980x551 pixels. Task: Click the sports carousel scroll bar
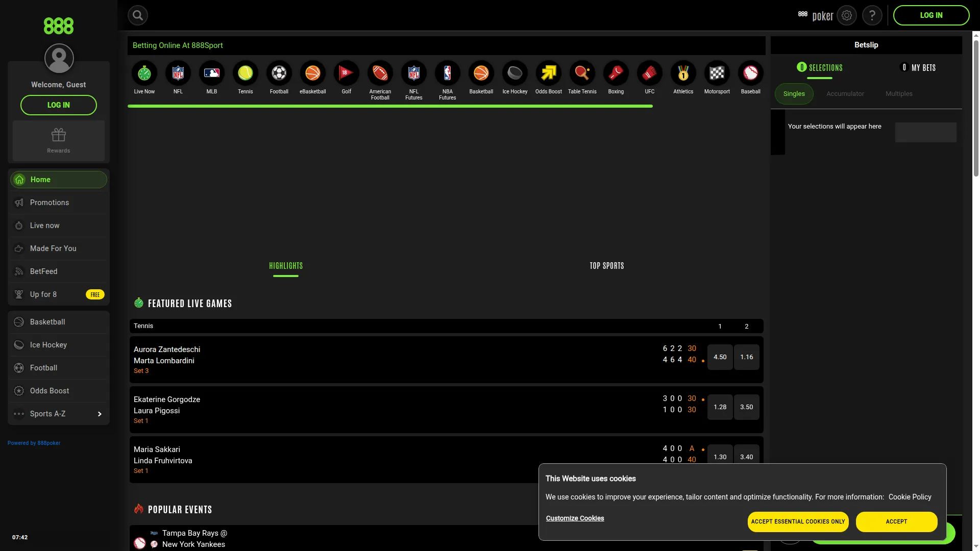click(x=390, y=106)
